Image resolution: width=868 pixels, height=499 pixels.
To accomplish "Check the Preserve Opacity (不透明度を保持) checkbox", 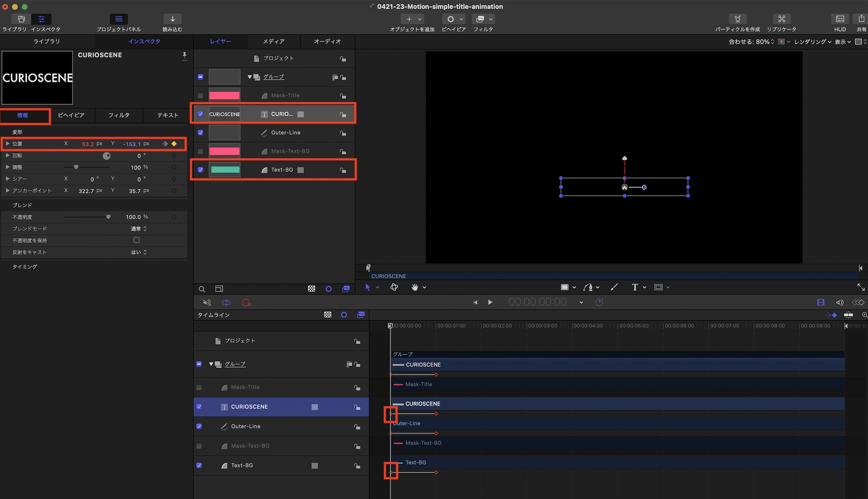I will 137,240.
